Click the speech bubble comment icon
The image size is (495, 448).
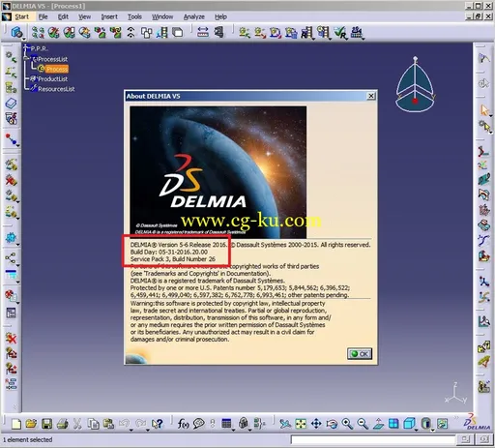point(199,424)
